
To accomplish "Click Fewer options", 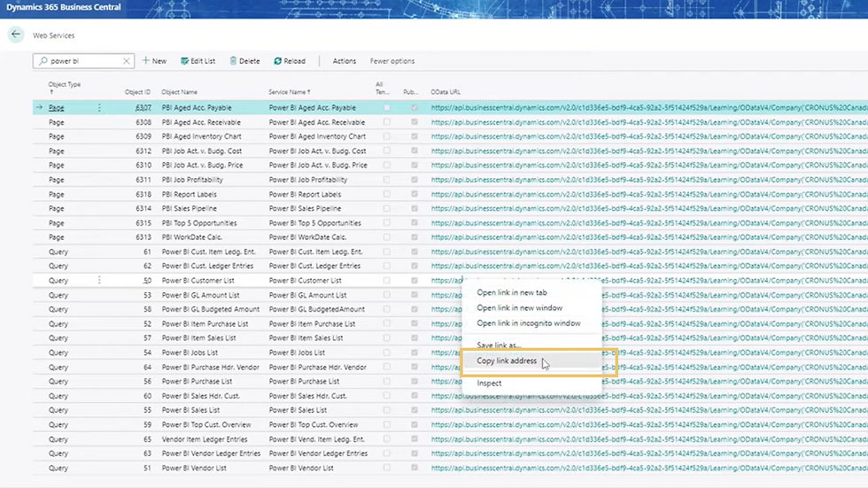I will tap(391, 61).
